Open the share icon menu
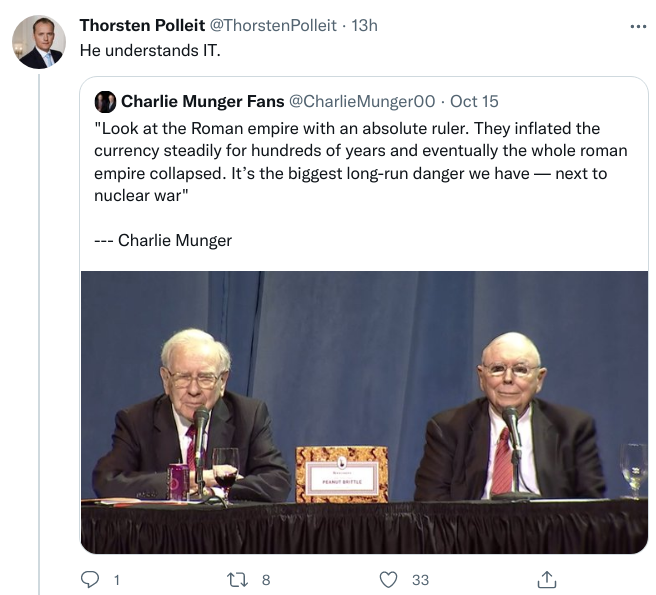This screenshot has width=656, height=595. click(x=546, y=578)
